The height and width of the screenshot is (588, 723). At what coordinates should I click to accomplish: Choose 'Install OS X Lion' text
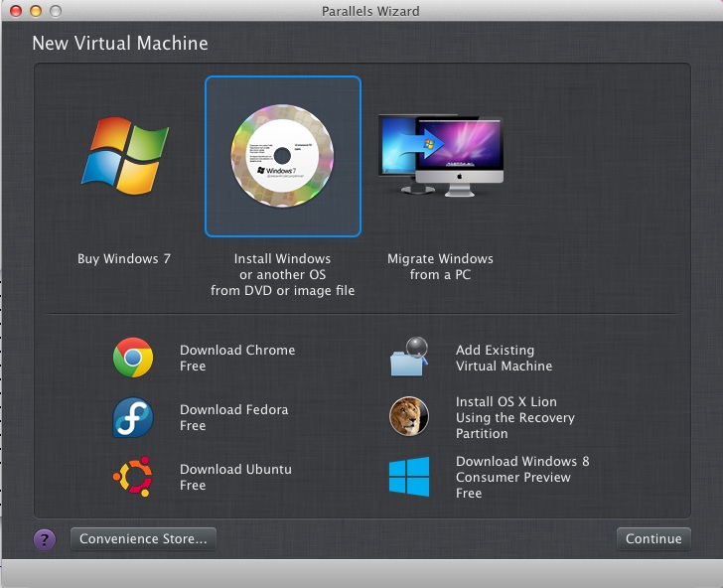(515, 417)
